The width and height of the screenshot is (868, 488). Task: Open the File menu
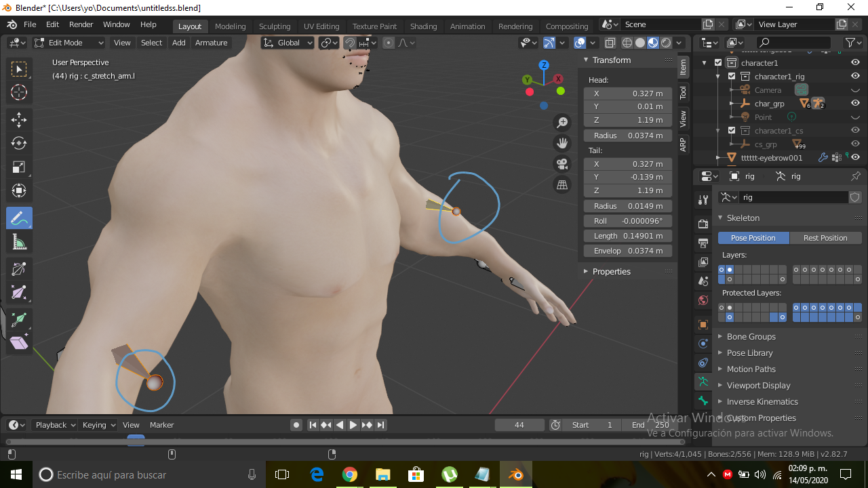tap(30, 24)
